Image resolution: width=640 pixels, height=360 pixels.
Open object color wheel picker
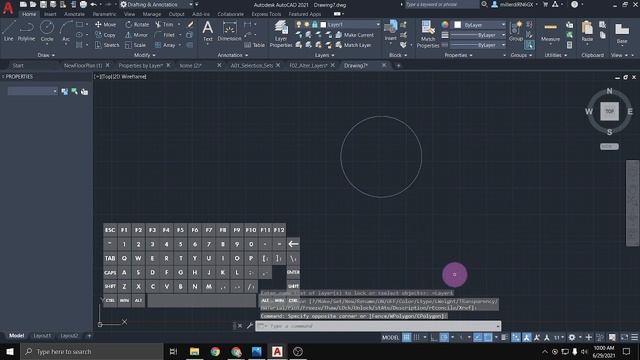coord(445,25)
